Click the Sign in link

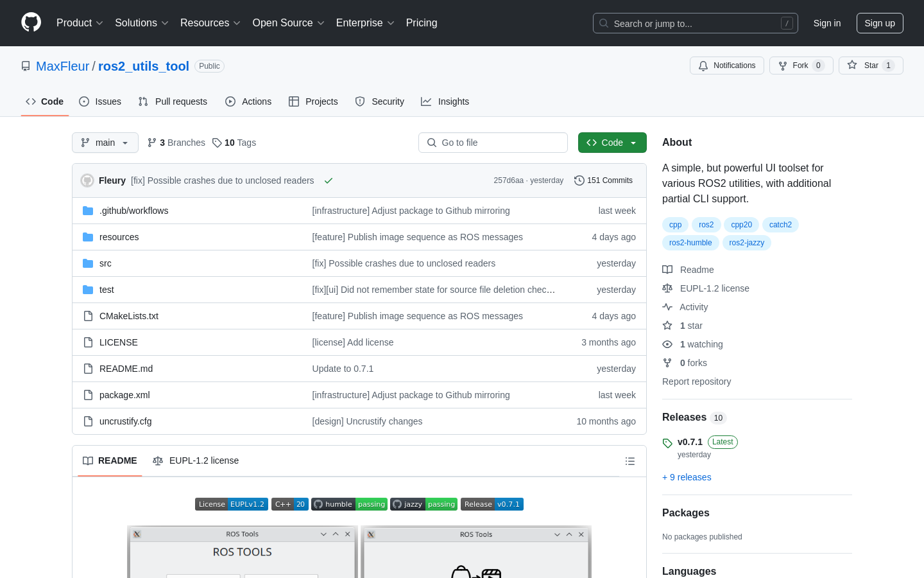[827, 23]
